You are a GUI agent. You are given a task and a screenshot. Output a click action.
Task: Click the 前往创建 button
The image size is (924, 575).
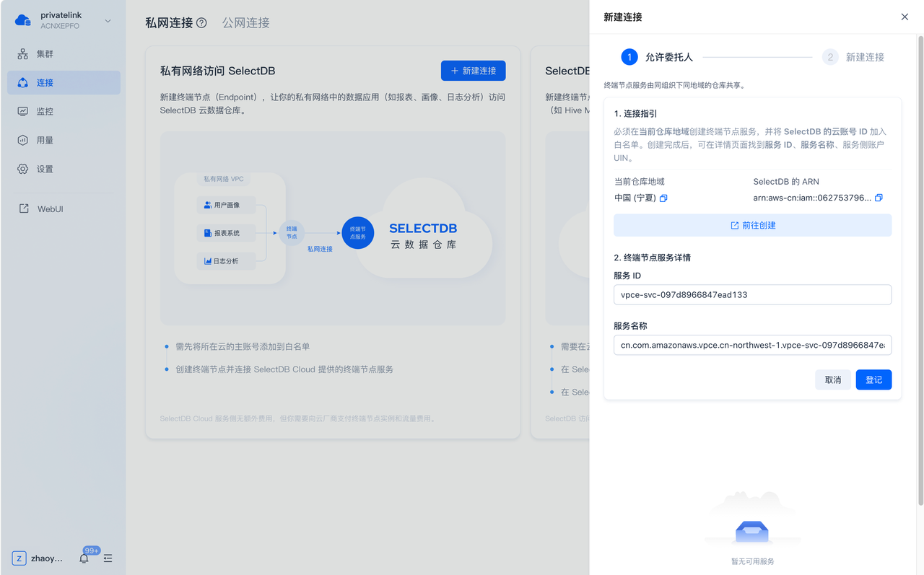pyautogui.click(x=753, y=225)
